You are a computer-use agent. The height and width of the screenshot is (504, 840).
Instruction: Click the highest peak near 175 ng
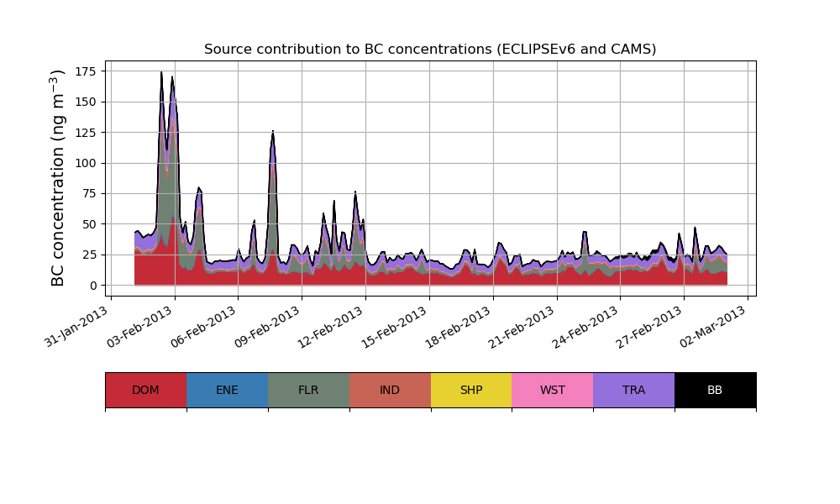tap(161, 73)
